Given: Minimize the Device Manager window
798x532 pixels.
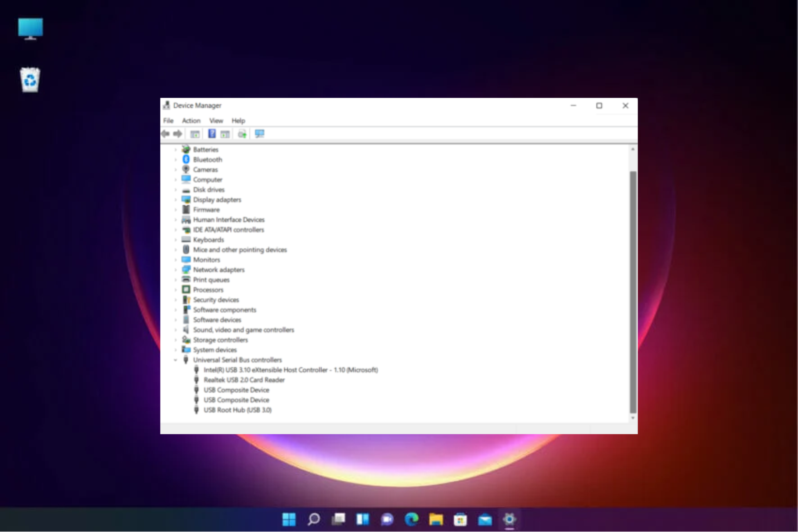Looking at the screenshot, I should click(x=573, y=106).
